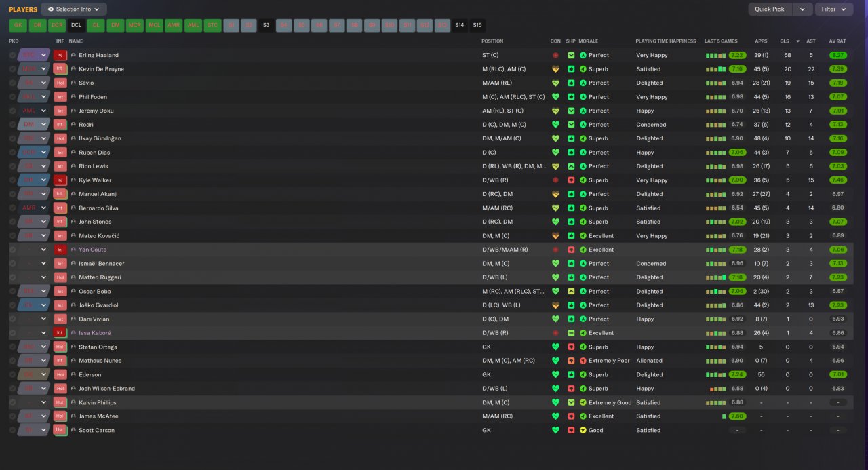Click Joško Gvardiol's condition heart icon

coord(556,305)
